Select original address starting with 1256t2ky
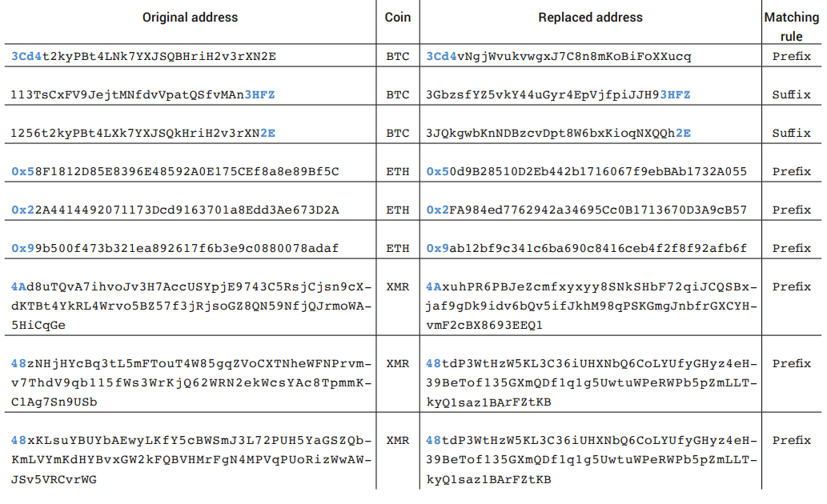The width and height of the screenshot is (827, 504). (x=144, y=134)
